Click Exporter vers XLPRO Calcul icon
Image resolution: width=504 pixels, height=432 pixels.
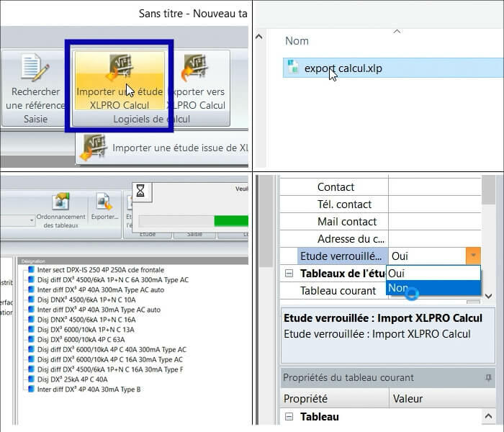coord(195,67)
